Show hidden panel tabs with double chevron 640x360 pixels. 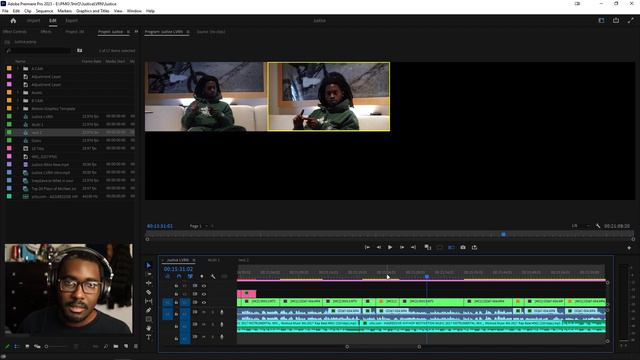136,31
